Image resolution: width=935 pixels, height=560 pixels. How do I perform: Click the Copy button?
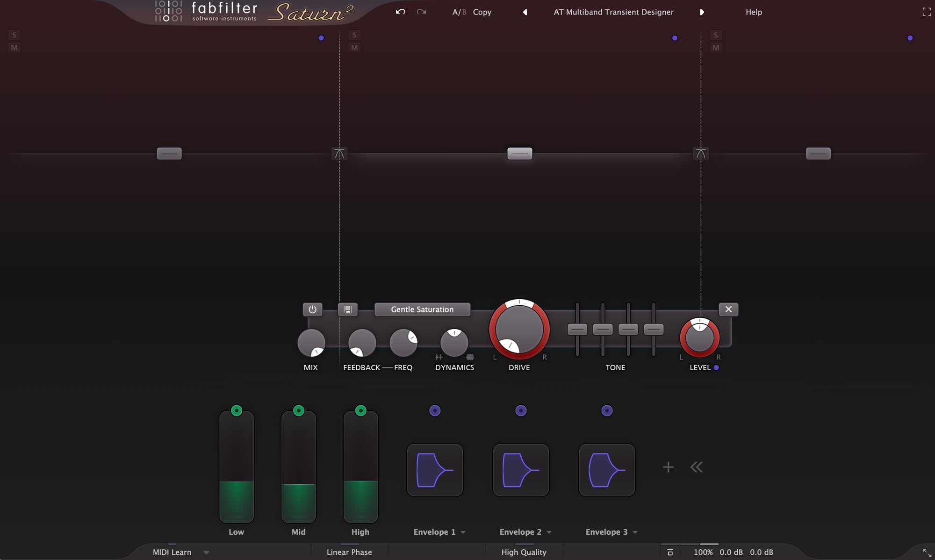click(482, 12)
